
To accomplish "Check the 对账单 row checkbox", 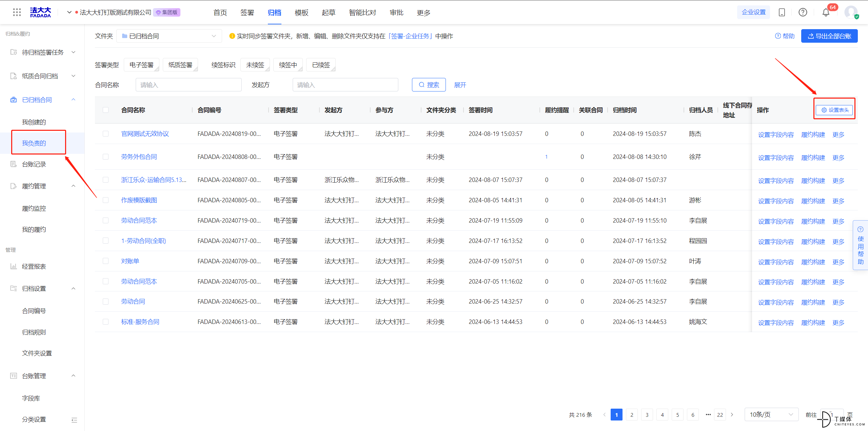I will point(106,261).
